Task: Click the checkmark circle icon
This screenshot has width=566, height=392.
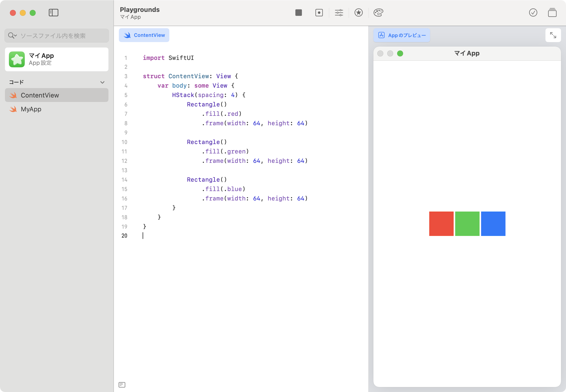Action: [533, 13]
